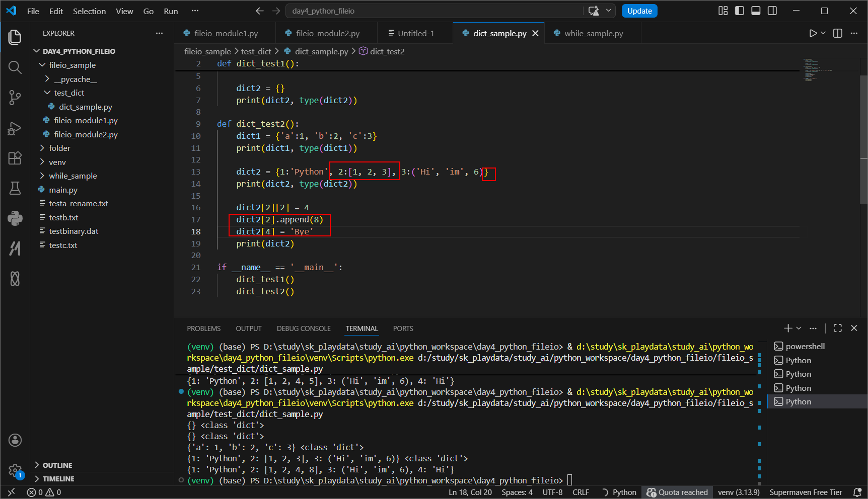
Task: Go forward with the navigation arrow
Action: click(x=276, y=11)
